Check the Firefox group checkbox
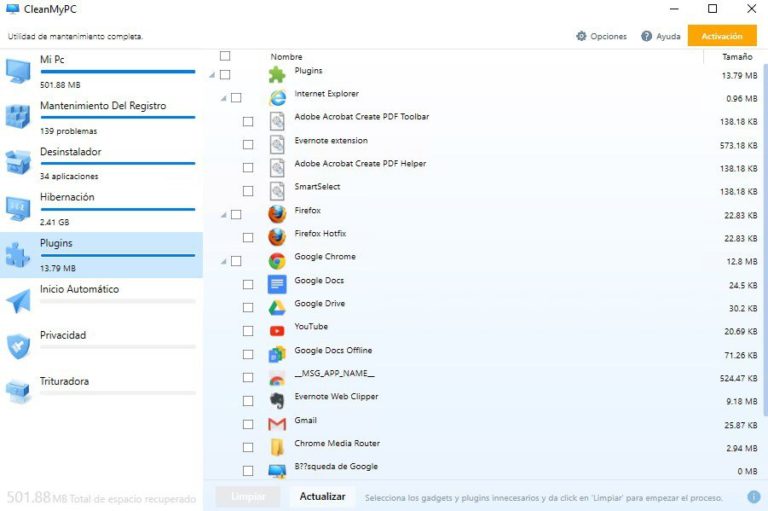The height and width of the screenshot is (511, 768). click(236, 214)
